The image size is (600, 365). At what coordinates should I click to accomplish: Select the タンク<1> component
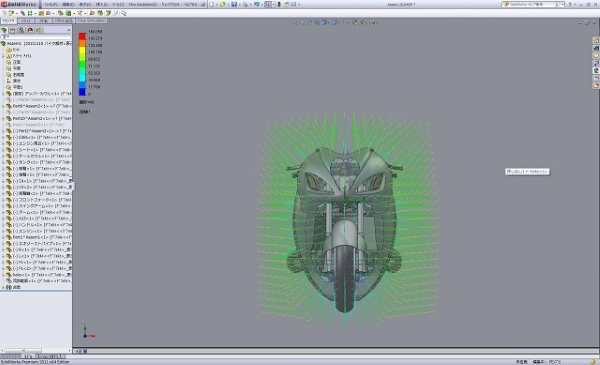[42, 162]
